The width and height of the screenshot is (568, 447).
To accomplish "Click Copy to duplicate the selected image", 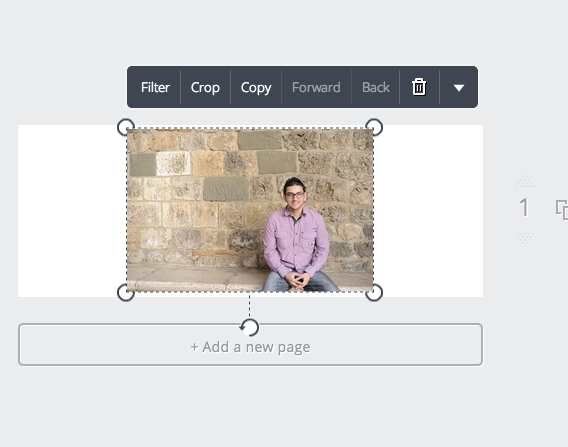I will [256, 87].
